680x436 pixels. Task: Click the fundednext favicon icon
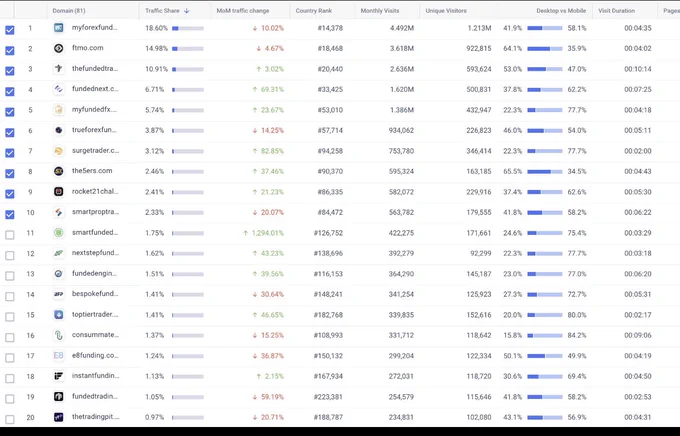click(59, 89)
